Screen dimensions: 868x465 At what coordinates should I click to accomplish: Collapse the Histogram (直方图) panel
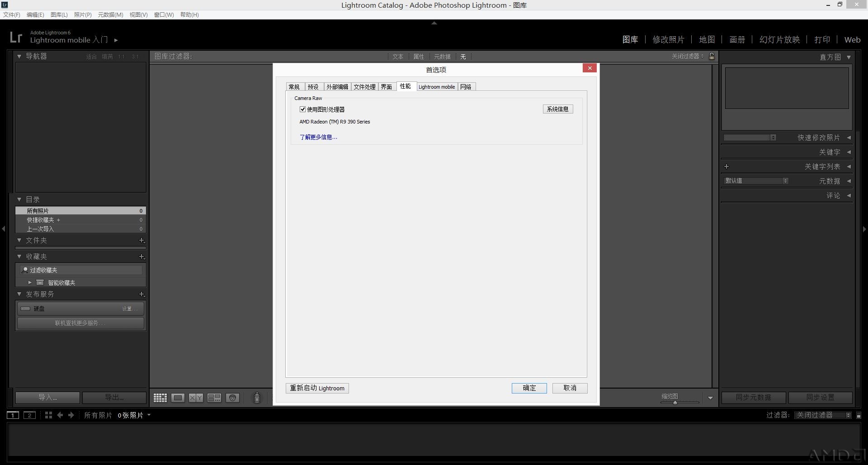[849, 57]
